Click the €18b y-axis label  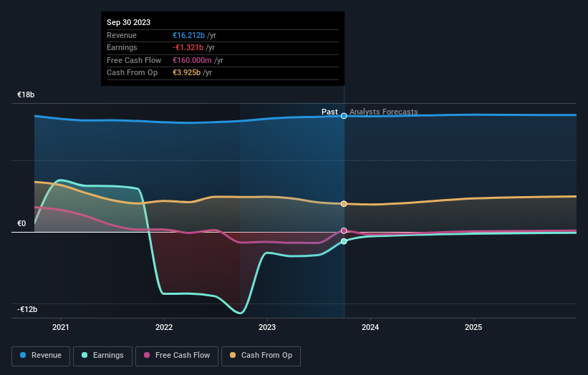26,94
